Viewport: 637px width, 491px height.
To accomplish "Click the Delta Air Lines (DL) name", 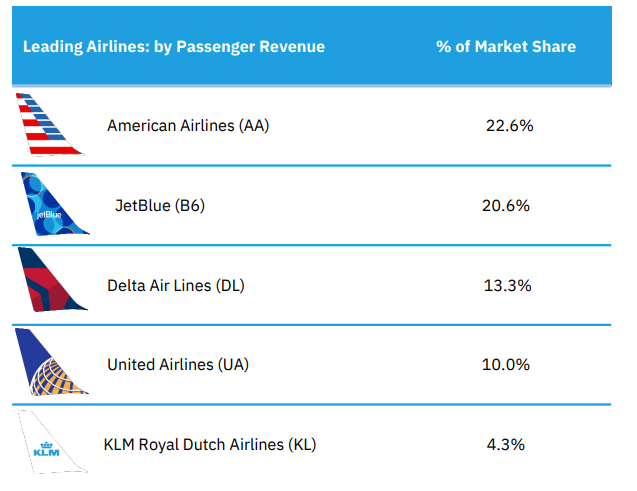I will (176, 285).
